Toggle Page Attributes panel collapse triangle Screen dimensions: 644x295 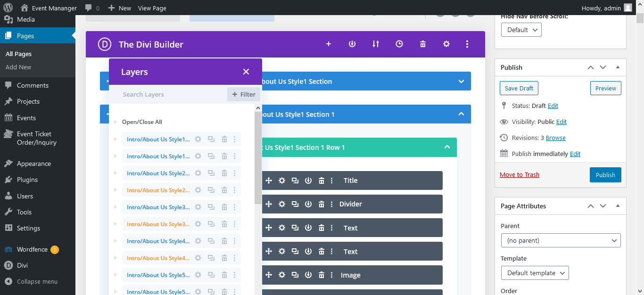(x=618, y=206)
